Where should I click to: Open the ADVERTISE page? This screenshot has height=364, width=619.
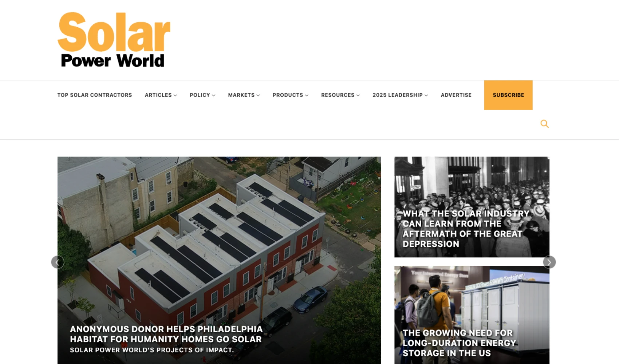click(456, 95)
